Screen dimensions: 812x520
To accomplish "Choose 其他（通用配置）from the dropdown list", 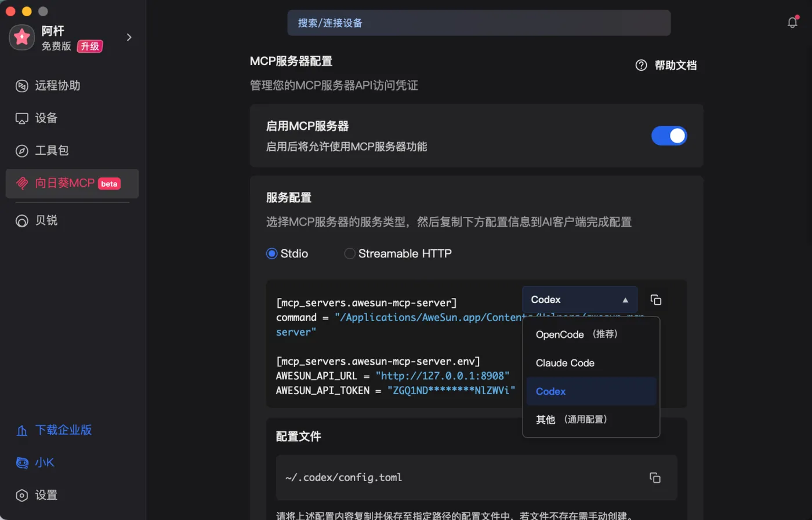I will point(591,420).
